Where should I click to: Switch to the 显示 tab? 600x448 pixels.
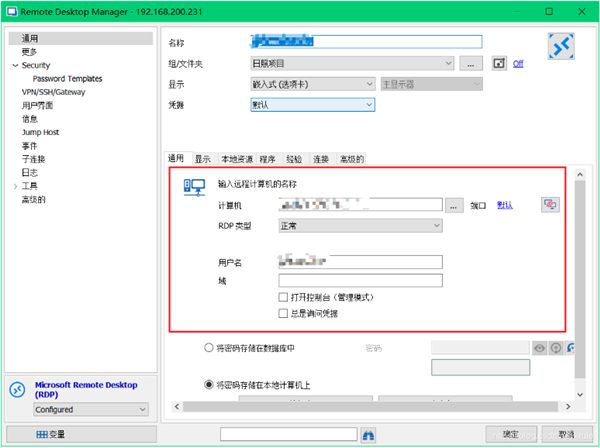tap(203, 159)
